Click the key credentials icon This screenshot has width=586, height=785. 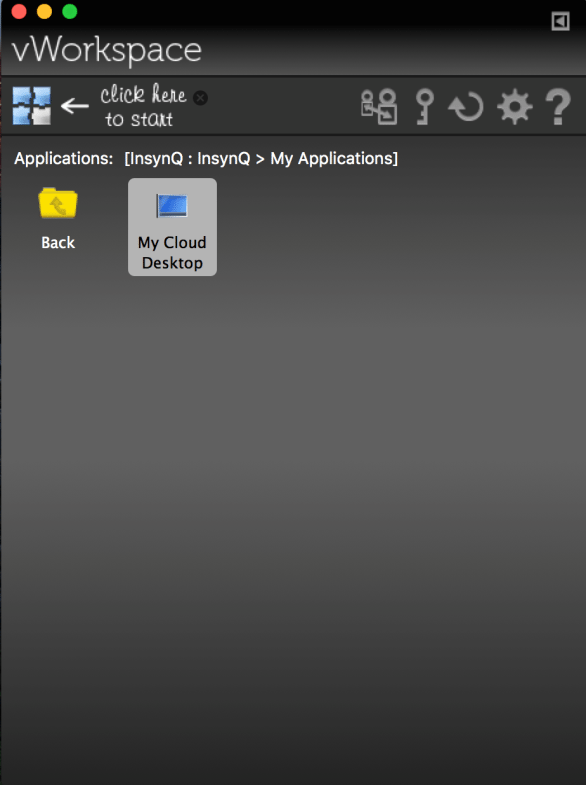click(424, 107)
